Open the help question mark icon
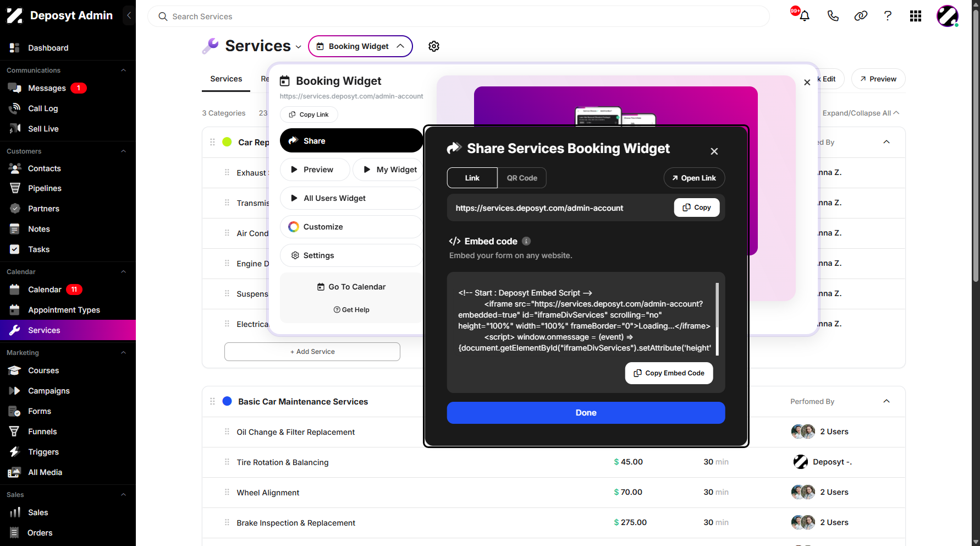The width and height of the screenshot is (980, 546). click(888, 16)
